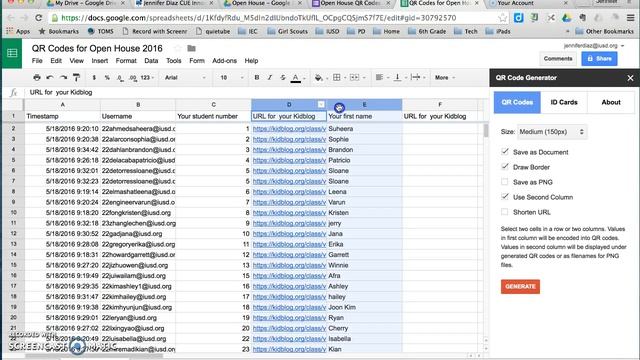Format as currency with dollar icon
This screenshot has width=640, height=360.
pos(94,77)
